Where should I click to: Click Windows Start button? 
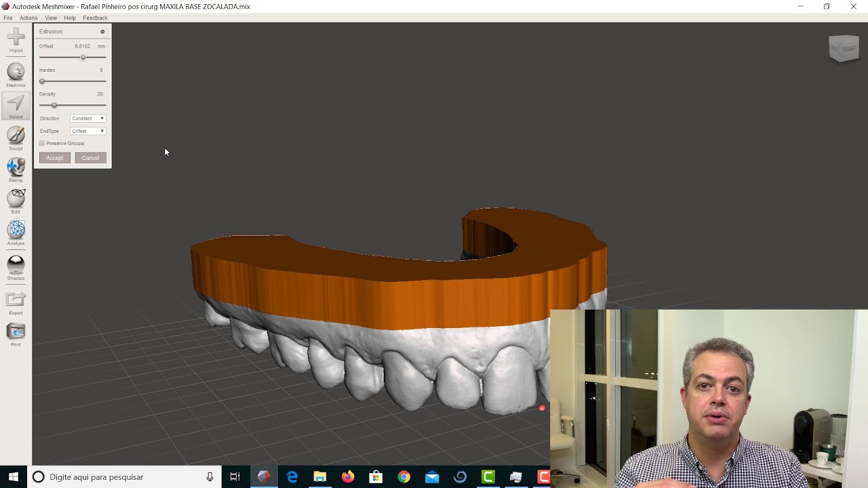pyautogui.click(x=13, y=477)
